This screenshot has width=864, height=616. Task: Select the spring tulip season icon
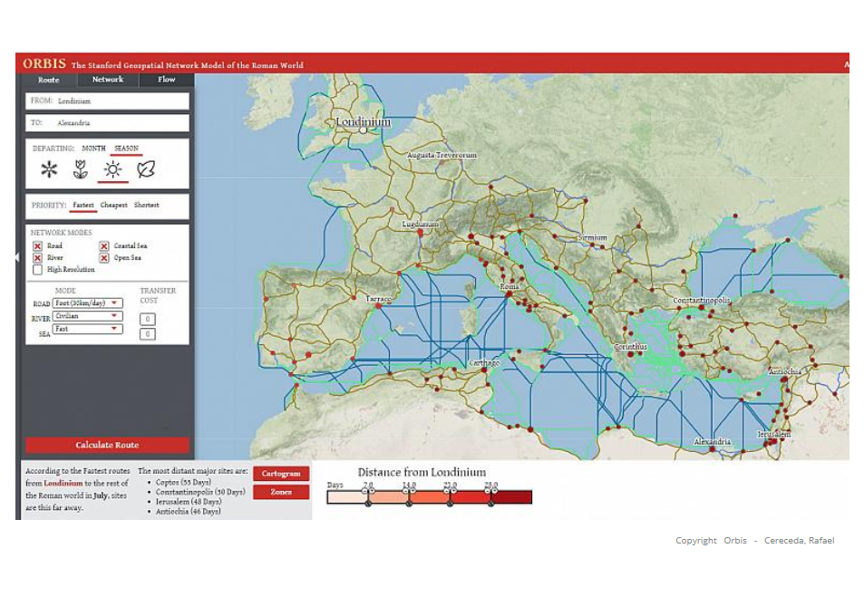81,169
